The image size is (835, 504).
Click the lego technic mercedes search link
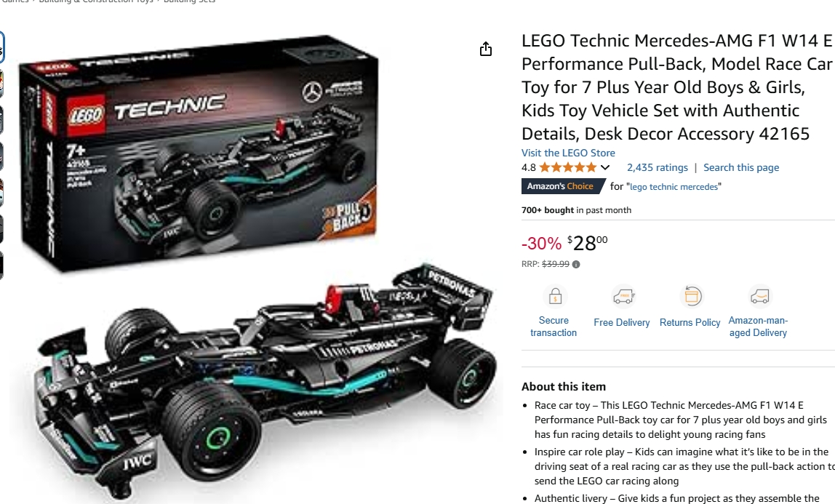pyautogui.click(x=674, y=187)
